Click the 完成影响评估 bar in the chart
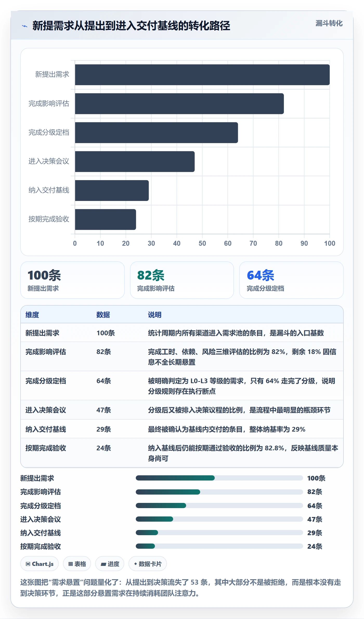This screenshot has height=619, width=364. [179, 104]
